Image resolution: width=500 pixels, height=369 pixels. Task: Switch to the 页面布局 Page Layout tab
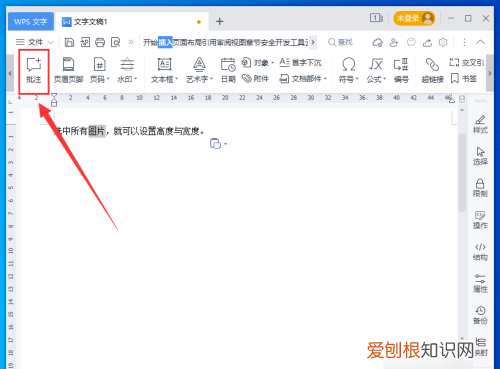pos(187,43)
